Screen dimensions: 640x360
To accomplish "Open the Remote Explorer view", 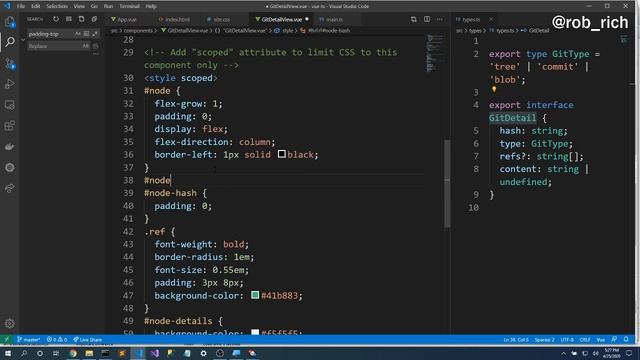I will click(x=10, y=105).
